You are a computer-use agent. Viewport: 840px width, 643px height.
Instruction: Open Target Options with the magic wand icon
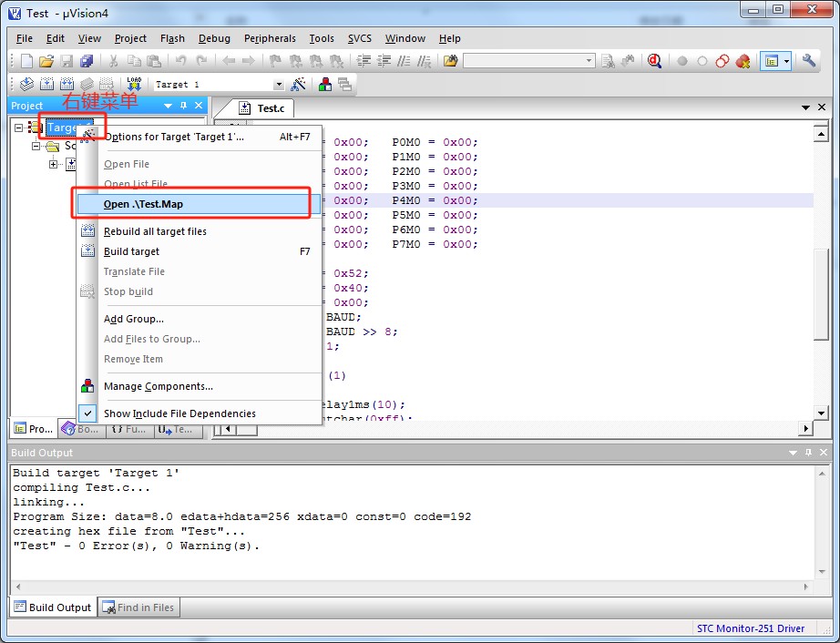coord(299,84)
